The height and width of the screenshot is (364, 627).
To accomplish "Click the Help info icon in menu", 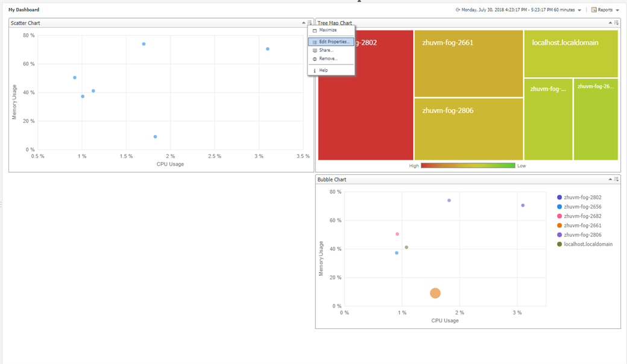I will click(x=315, y=71).
